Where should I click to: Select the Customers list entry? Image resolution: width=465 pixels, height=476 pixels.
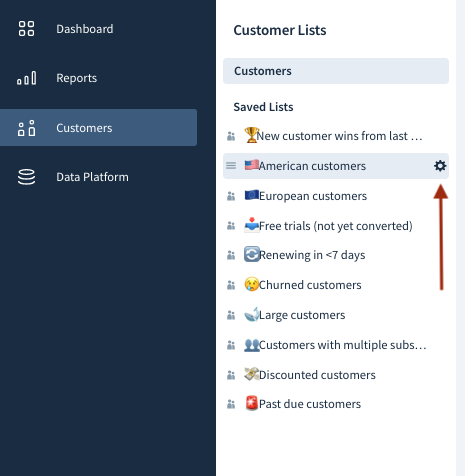(x=336, y=71)
